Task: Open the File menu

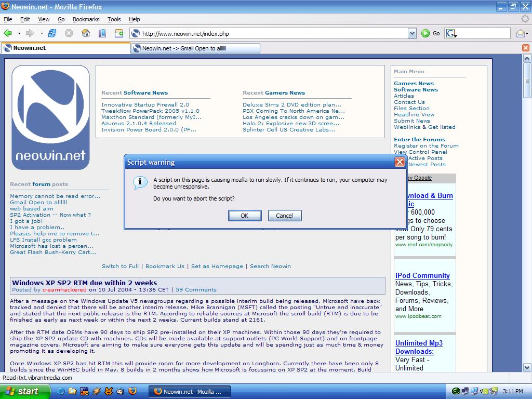Action: click(x=8, y=19)
